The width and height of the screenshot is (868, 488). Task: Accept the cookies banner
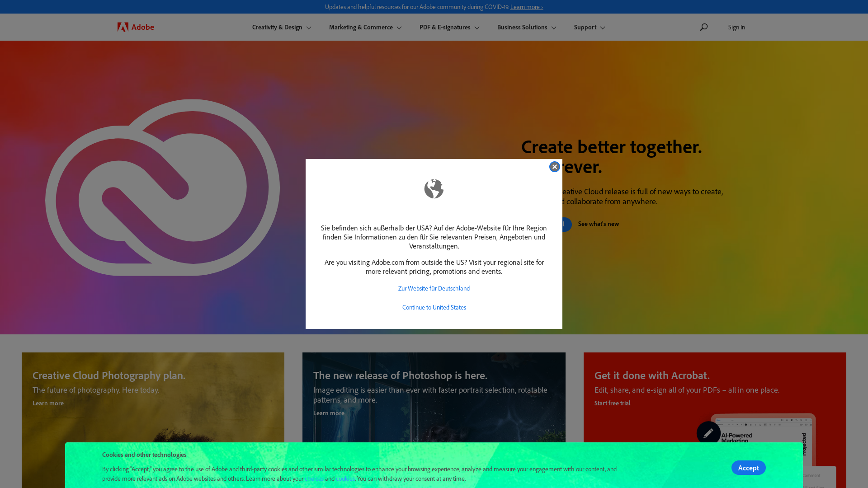coord(749,468)
